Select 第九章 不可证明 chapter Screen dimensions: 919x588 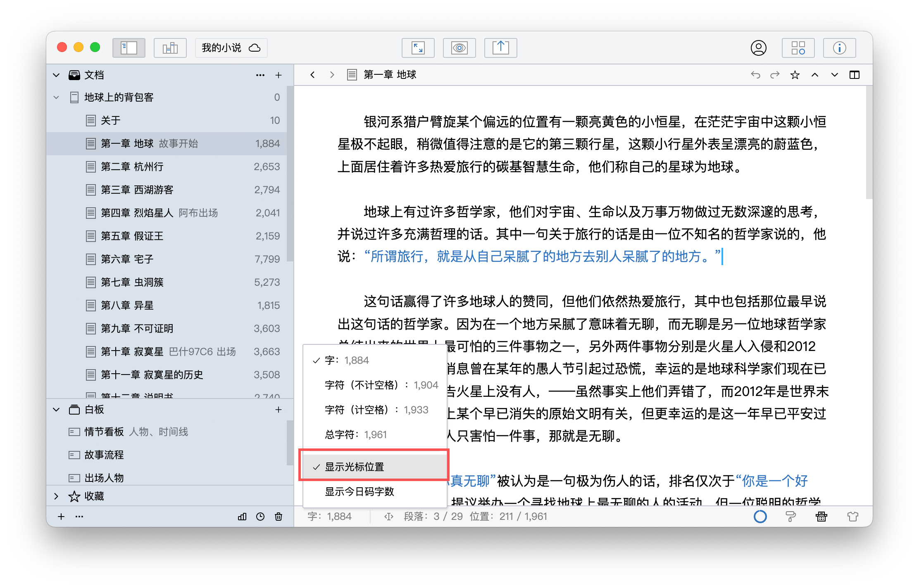click(166, 329)
